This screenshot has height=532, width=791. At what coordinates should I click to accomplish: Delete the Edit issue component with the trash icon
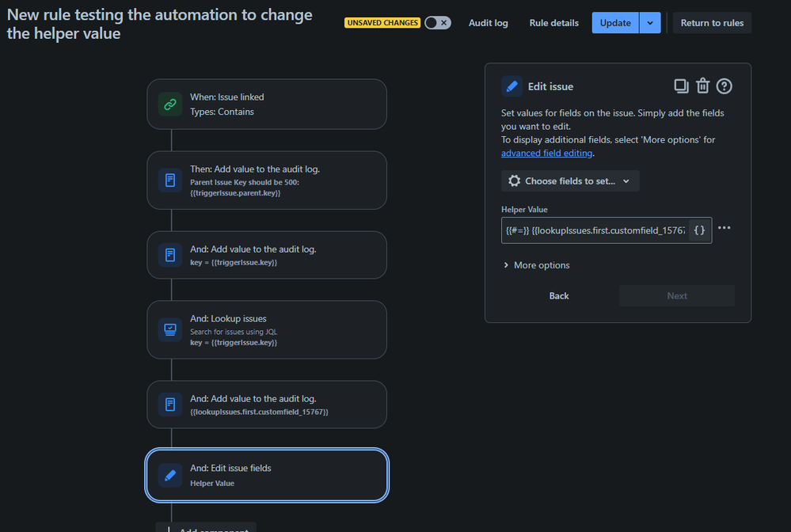(703, 86)
